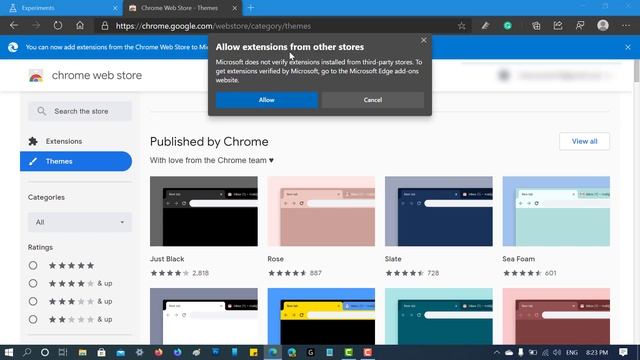The height and width of the screenshot is (360, 640).
Task: Open Microsoft Store from the taskbar
Action: pyautogui.click(x=101, y=352)
